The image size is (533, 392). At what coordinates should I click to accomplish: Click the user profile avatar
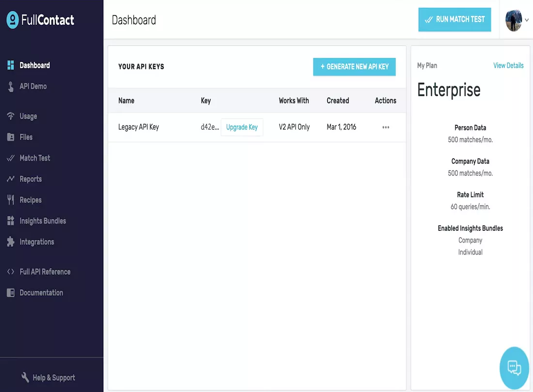pyautogui.click(x=514, y=20)
